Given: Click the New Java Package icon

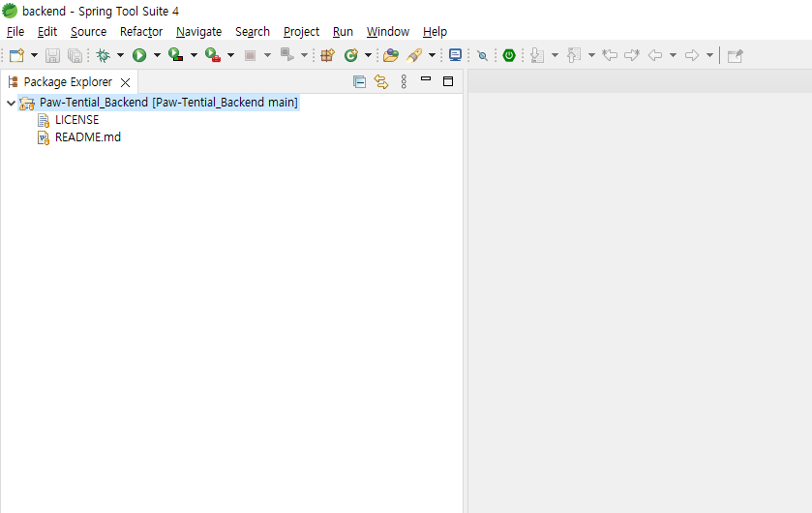Looking at the screenshot, I should coord(327,55).
